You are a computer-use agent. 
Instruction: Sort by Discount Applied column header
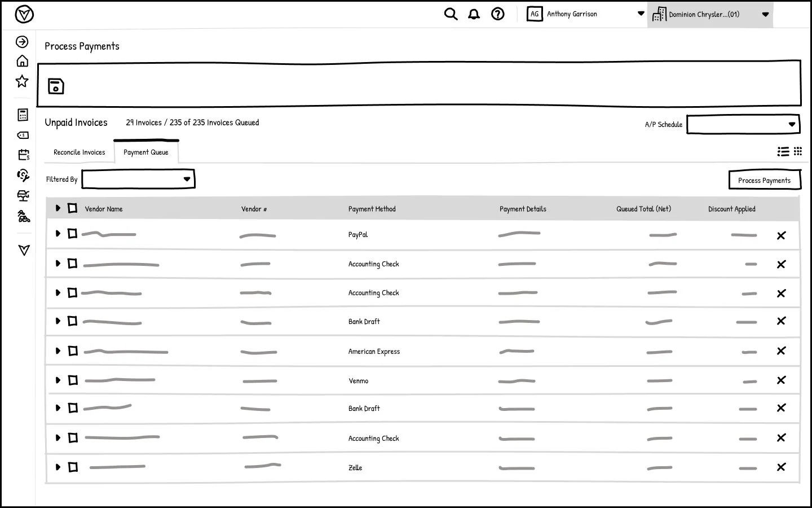click(732, 209)
